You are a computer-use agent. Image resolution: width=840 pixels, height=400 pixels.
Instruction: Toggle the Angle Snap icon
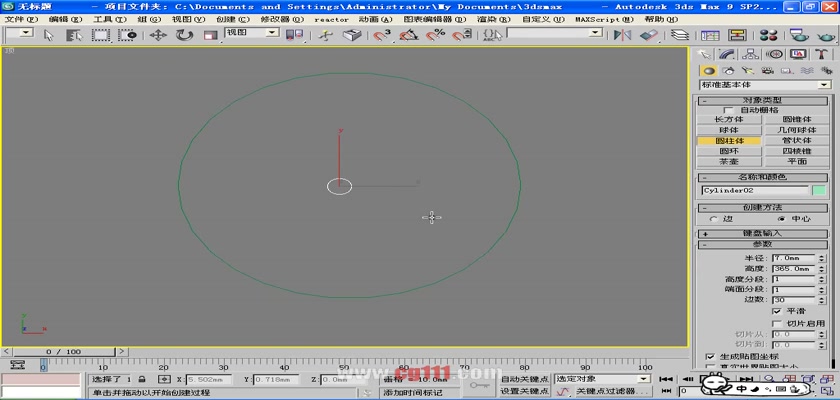pos(409,35)
